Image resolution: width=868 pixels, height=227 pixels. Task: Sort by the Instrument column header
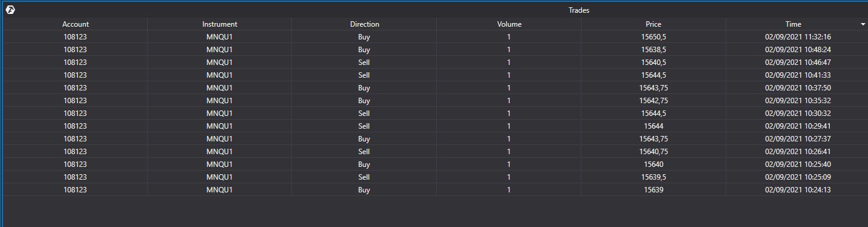coord(219,24)
